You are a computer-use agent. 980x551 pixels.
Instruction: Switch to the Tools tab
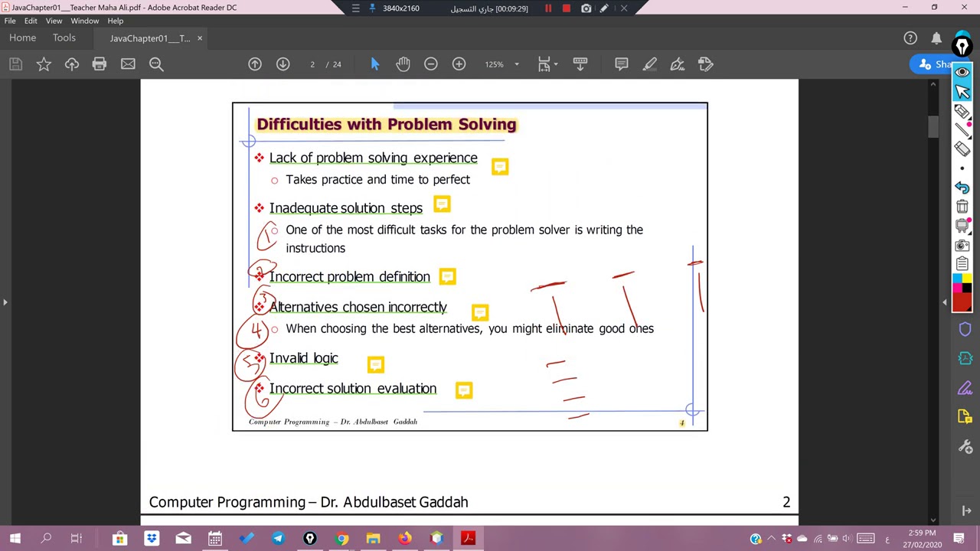click(64, 38)
